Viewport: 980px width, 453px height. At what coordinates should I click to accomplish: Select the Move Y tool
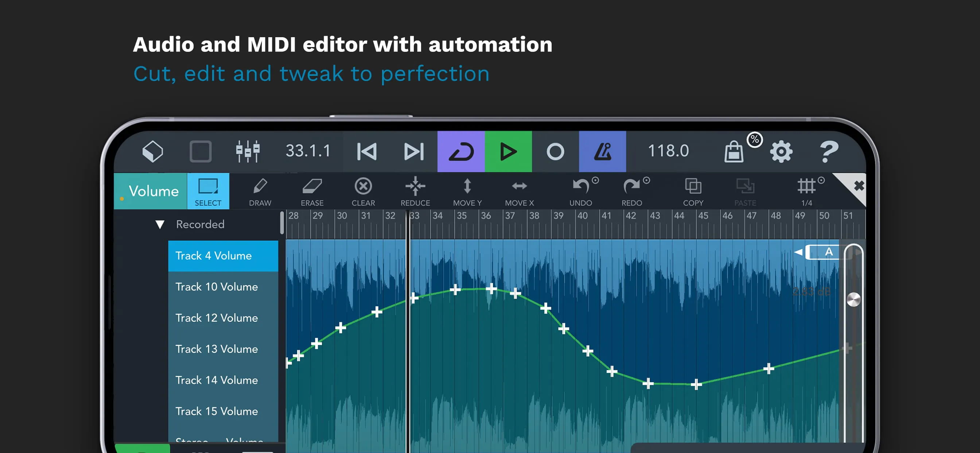click(467, 191)
